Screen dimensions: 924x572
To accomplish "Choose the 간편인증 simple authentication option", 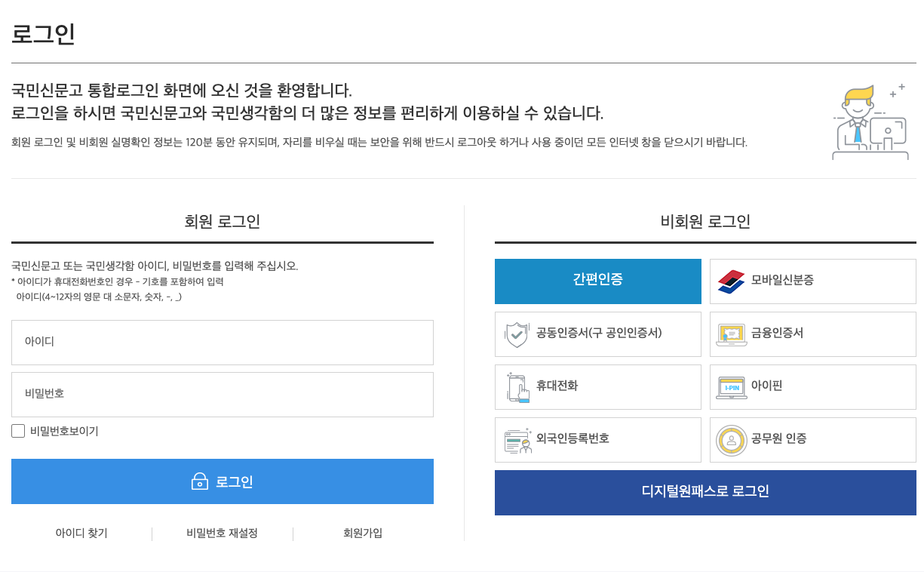I will coord(597,281).
